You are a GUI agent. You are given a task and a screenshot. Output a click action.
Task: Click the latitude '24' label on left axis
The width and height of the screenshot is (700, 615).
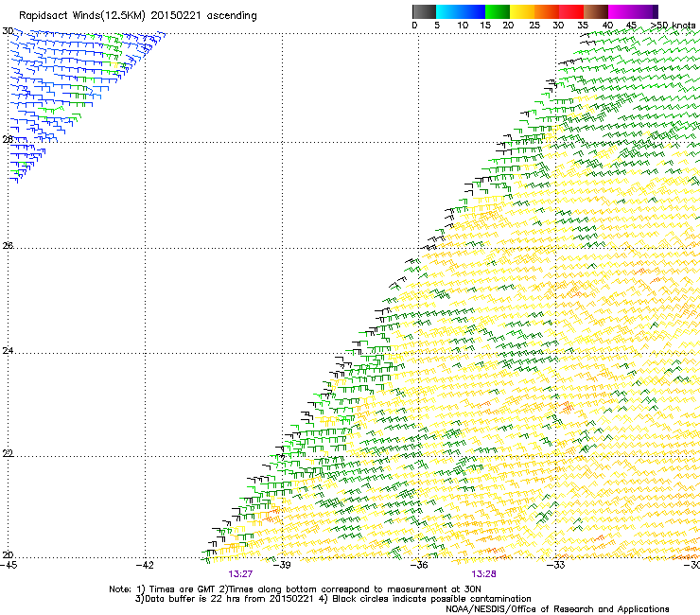pos(8,351)
